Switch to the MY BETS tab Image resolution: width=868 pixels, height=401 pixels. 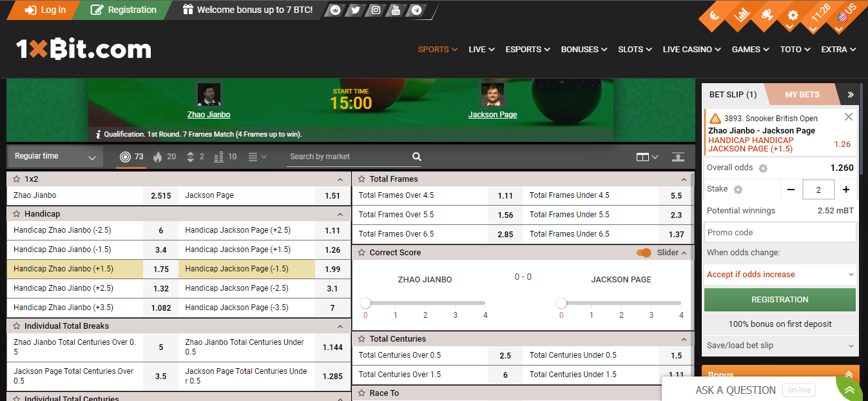click(802, 94)
